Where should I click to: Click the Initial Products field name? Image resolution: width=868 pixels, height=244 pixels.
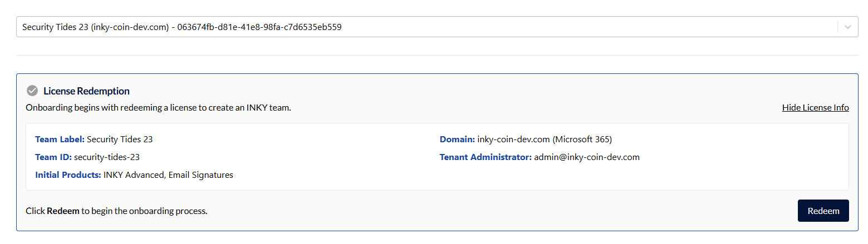(68, 175)
